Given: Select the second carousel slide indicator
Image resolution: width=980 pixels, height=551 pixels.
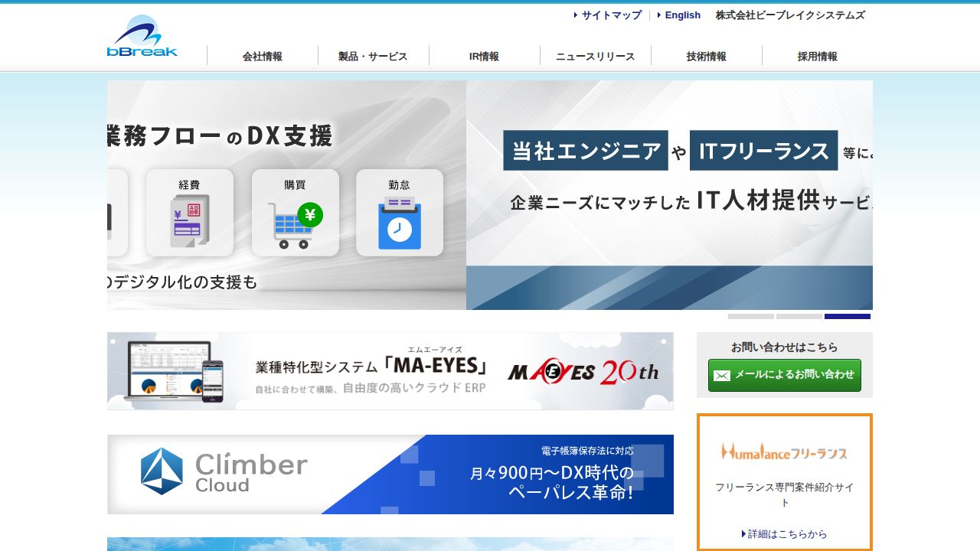Looking at the screenshot, I should [x=799, y=316].
